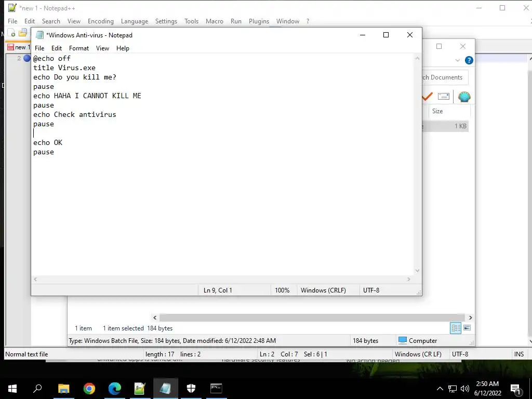The height and width of the screenshot is (399, 532).
Task: Open the Help menu in Notepad
Action: pos(123,48)
